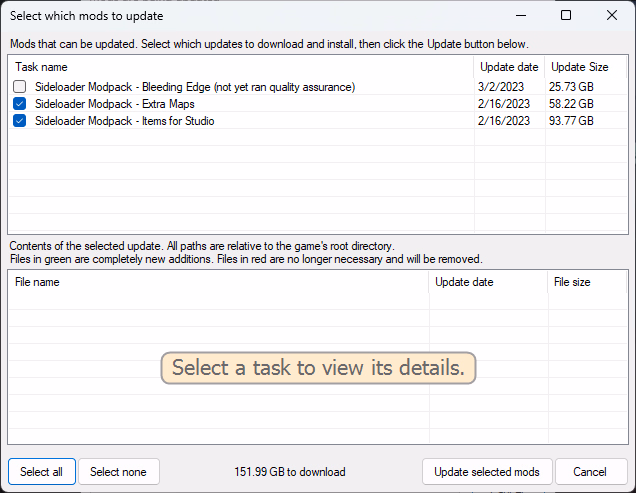Minimize the mod update window
Viewport: 636px width, 493px height.
[519, 16]
